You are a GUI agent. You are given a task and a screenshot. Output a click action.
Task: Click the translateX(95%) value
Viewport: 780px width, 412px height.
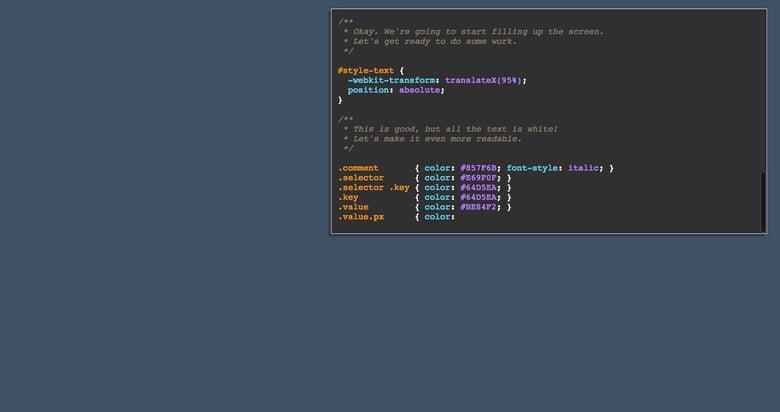click(481, 80)
